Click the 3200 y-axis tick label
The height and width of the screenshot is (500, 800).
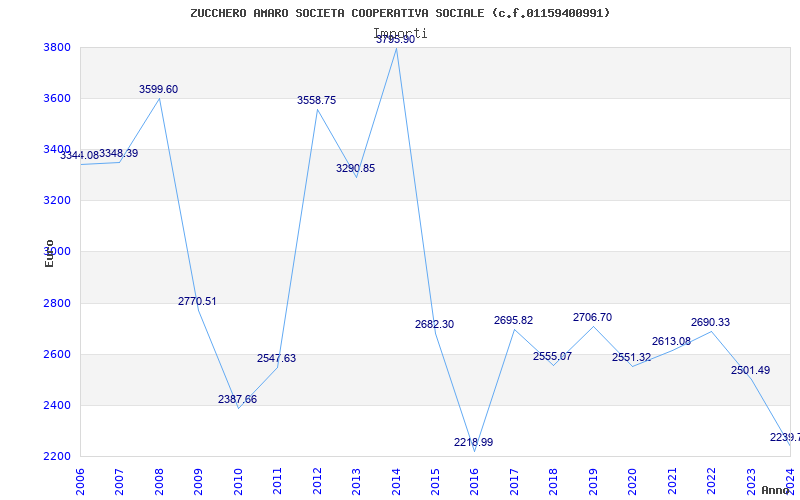click(57, 201)
